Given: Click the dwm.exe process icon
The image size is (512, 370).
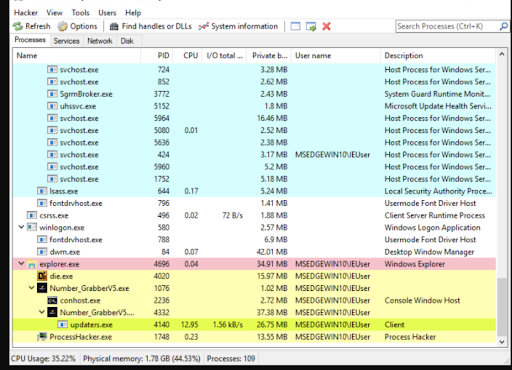Looking at the screenshot, I should pyautogui.click(x=42, y=252).
